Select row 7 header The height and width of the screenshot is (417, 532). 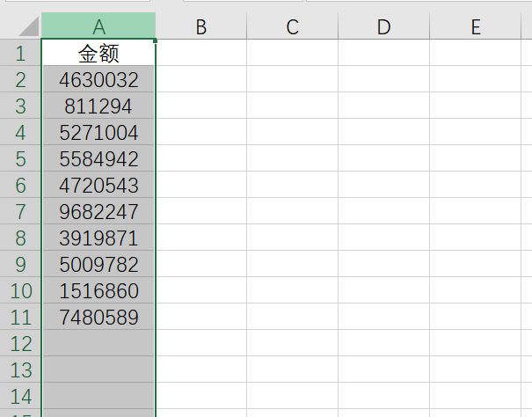(20, 211)
